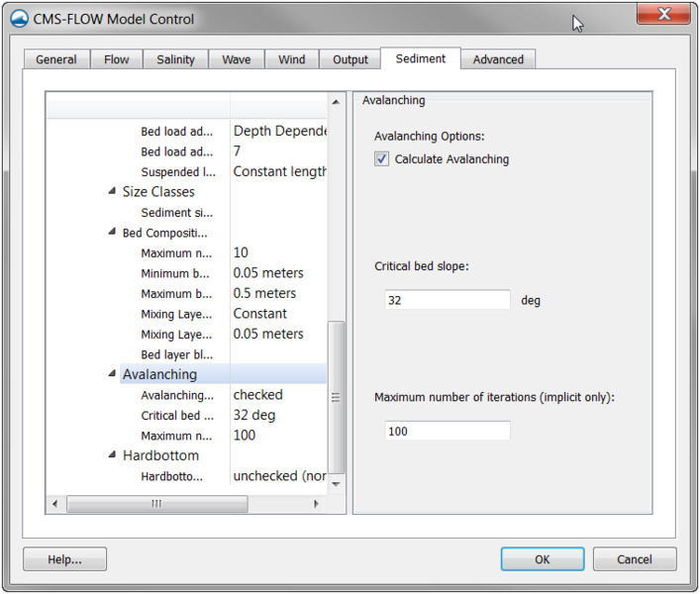Close the Model Control dialog
The width and height of the screenshot is (700, 594).
[663, 14]
